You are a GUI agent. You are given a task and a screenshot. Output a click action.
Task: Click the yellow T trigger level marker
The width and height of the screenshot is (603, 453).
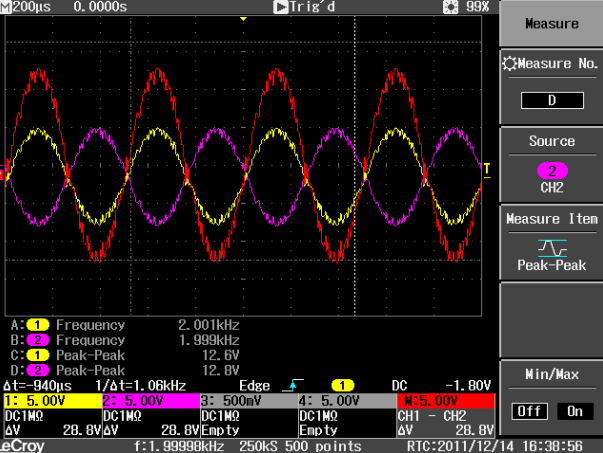click(487, 170)
